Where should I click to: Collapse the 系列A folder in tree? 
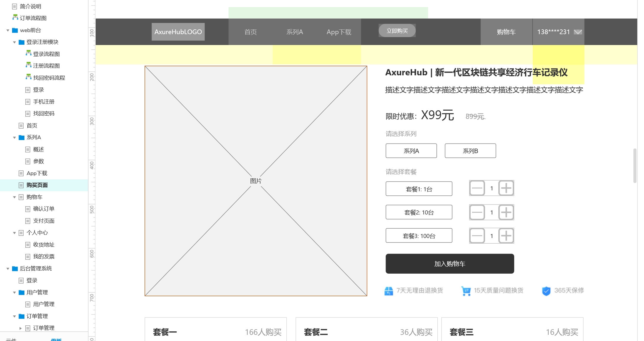[x=14, y=137]
